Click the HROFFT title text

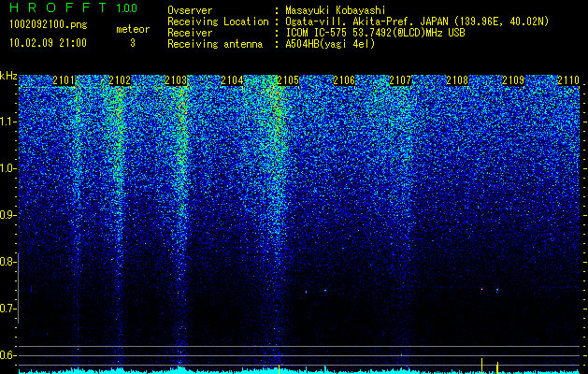tap(58, 7)
